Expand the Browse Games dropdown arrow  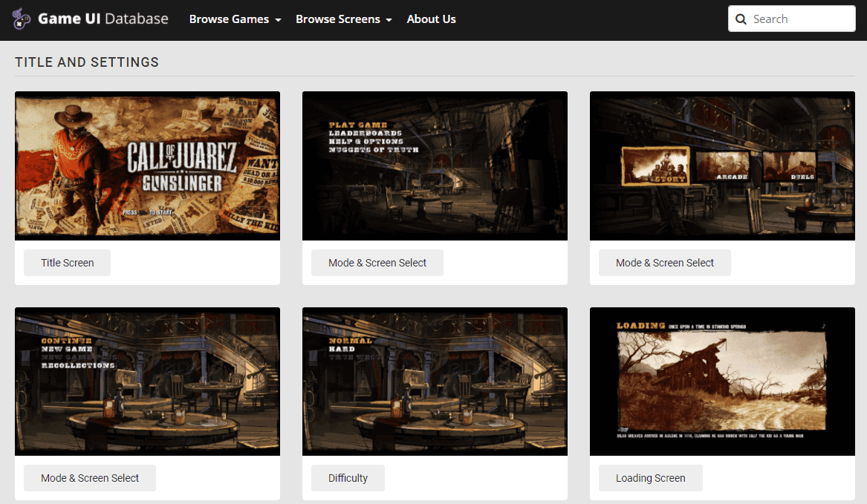(278, 20)
